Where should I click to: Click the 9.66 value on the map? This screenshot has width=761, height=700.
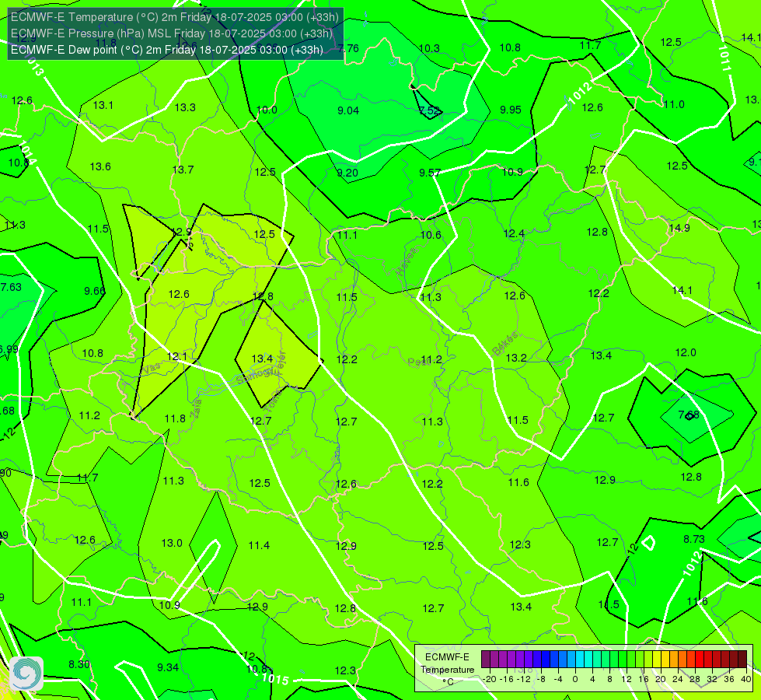pos(95,291)
